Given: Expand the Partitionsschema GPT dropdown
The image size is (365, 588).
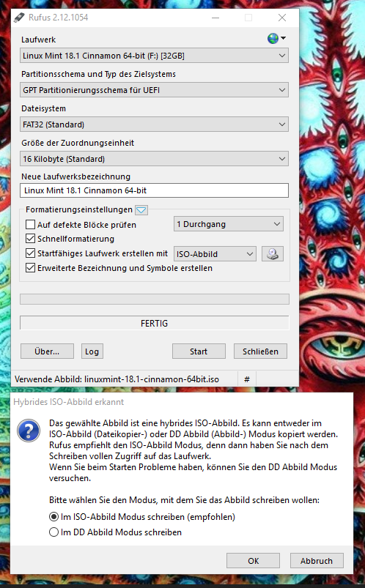Looking at the screenshot, I should pyautogui.click(x=154, y=90).
